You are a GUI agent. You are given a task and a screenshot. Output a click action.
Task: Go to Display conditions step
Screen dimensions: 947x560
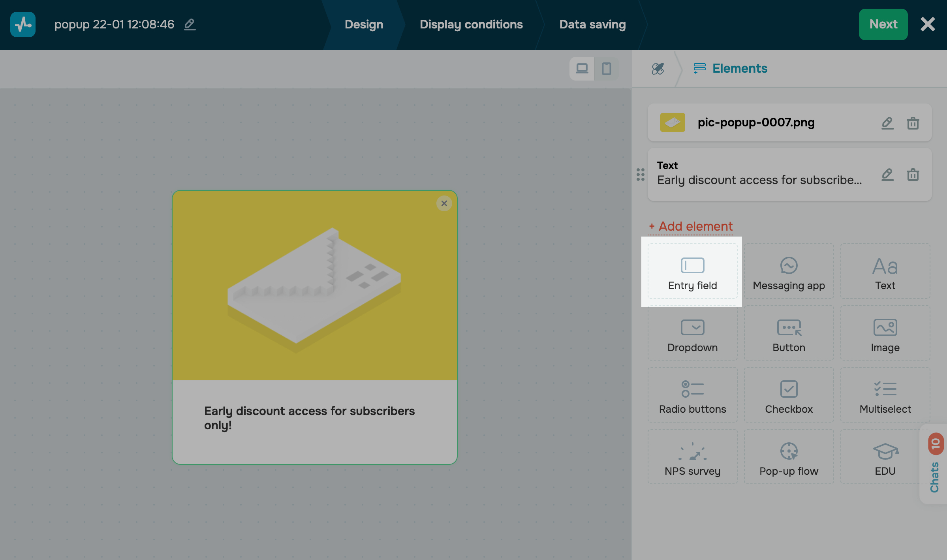click(471, 24)
